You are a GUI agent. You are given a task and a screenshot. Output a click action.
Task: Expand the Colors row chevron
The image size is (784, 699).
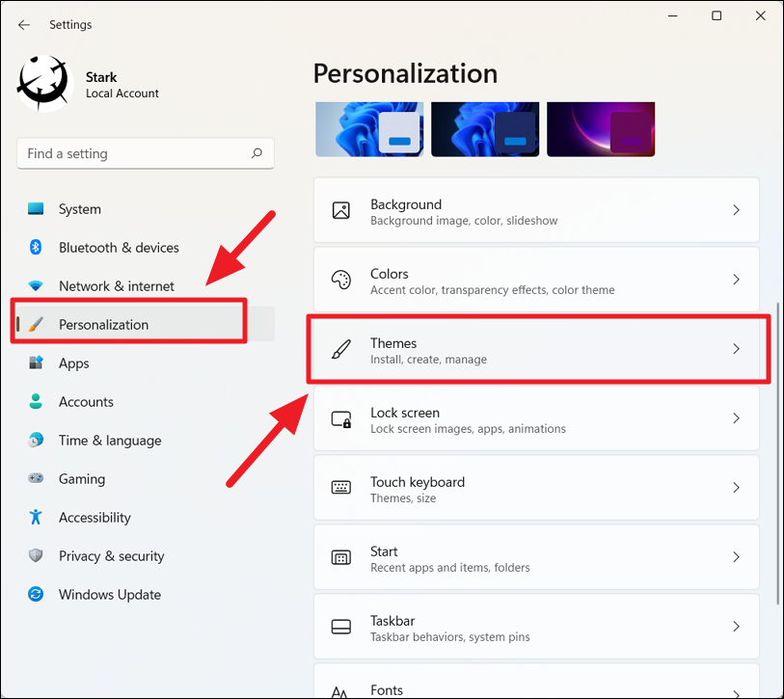click(x=736, y=280)
